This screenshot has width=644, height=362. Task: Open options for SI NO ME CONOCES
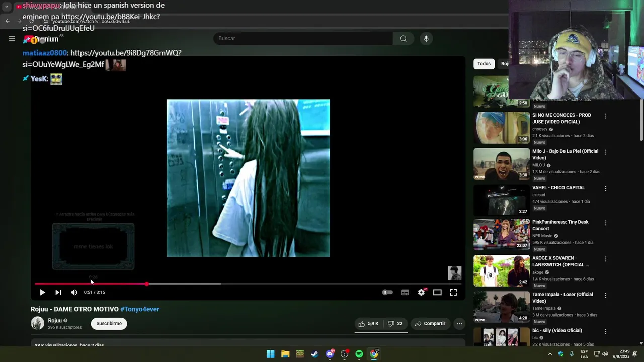[x=606, y=116]
